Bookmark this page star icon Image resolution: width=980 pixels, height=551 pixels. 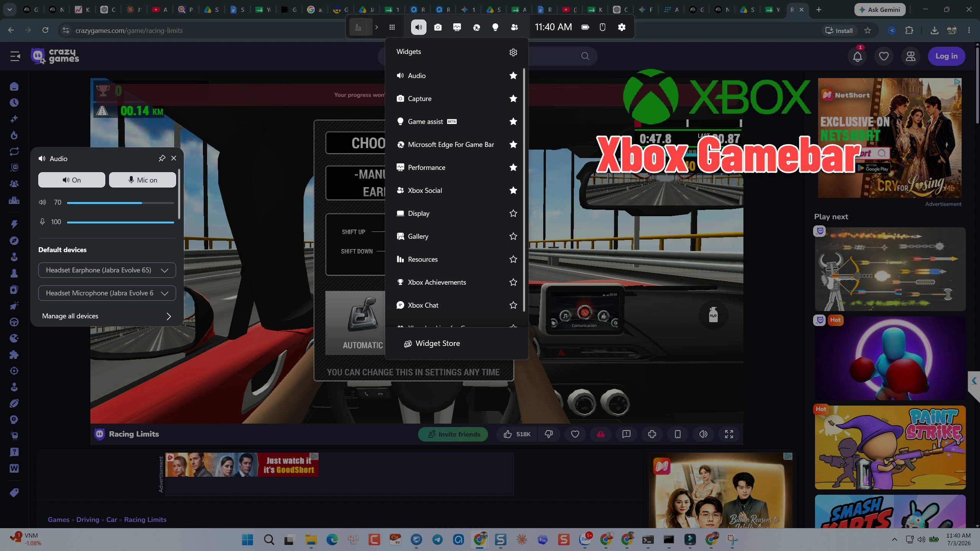[x=868, y=30]
